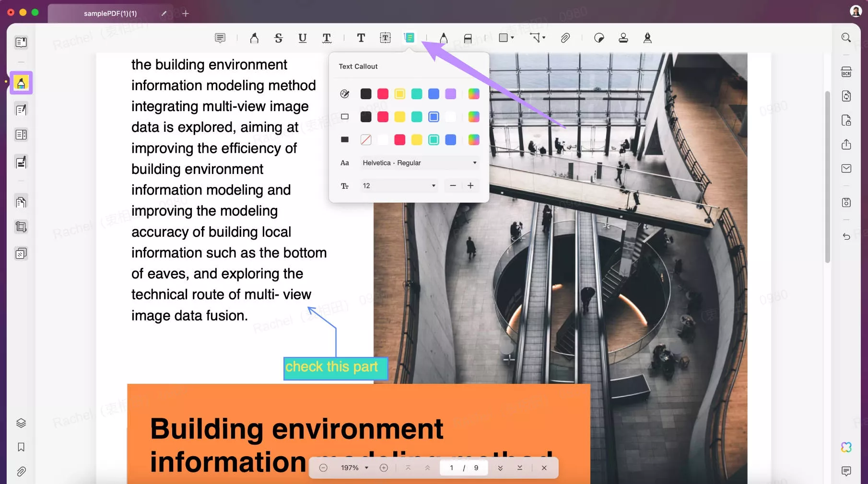Run OCR from right sidebar
This screenshot has width=868, height=484.
pyautogui.click(x=846, y=72)
